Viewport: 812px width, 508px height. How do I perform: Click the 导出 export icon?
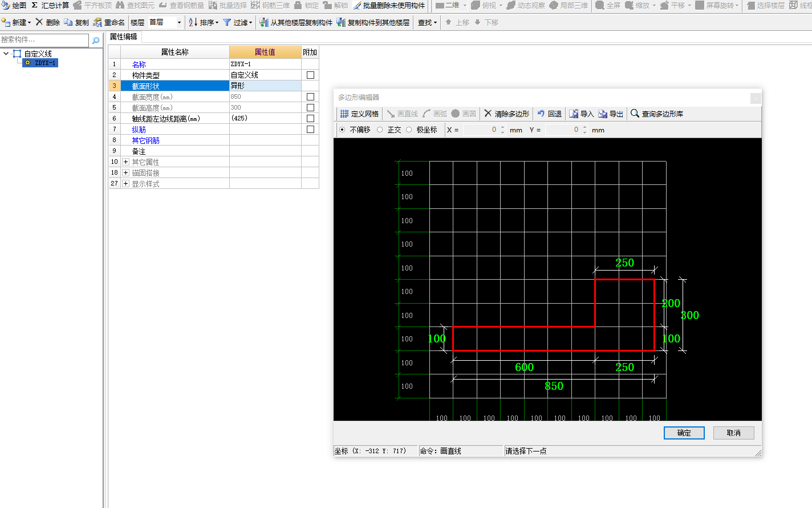click(603, 114)
